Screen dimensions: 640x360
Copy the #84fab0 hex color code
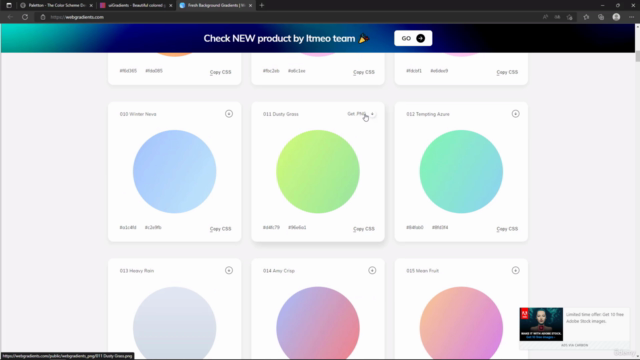(415, 227)
